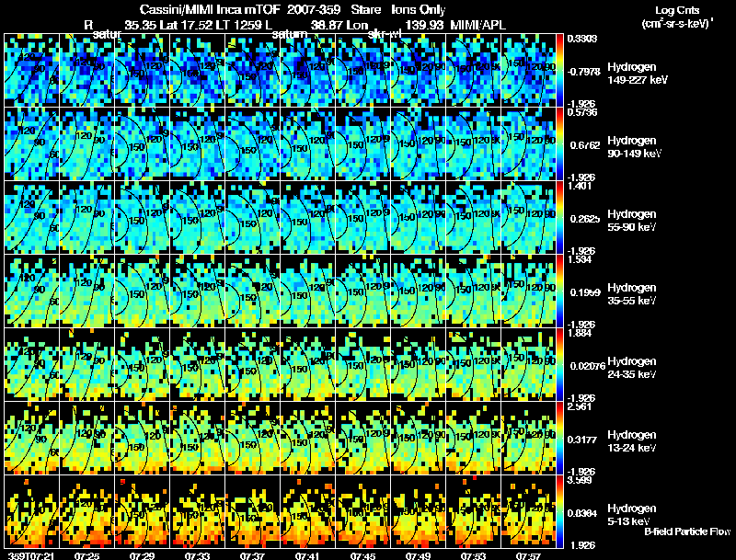
Task: Select the 13-24 keV panel at 07:25
Action: 86,439
